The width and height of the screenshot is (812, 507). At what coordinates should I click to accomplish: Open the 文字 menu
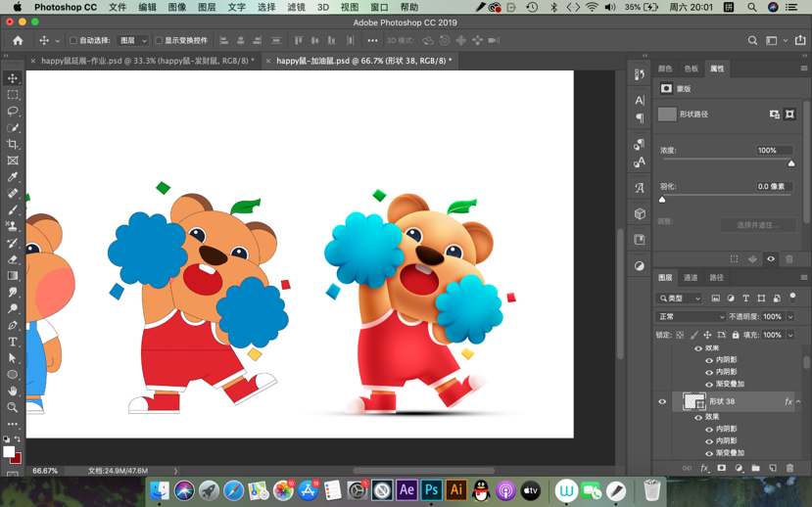click(237, 7)
